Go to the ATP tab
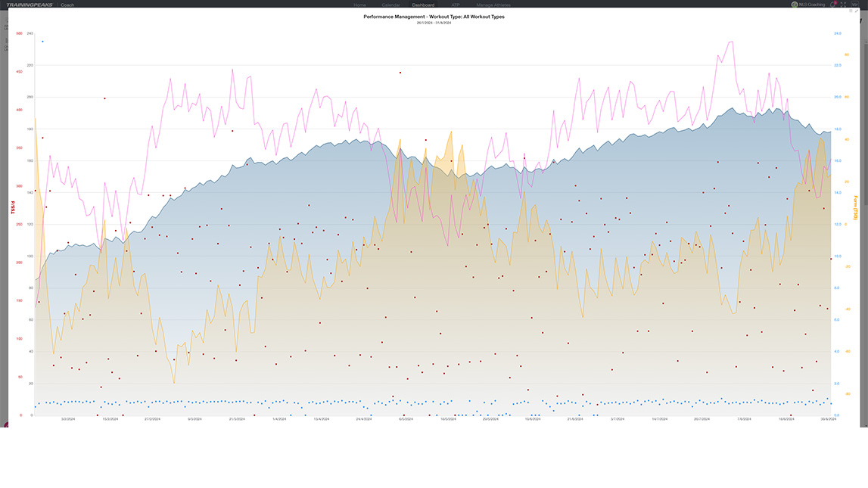The image size is (868, 488). click(x=456, y=5)
